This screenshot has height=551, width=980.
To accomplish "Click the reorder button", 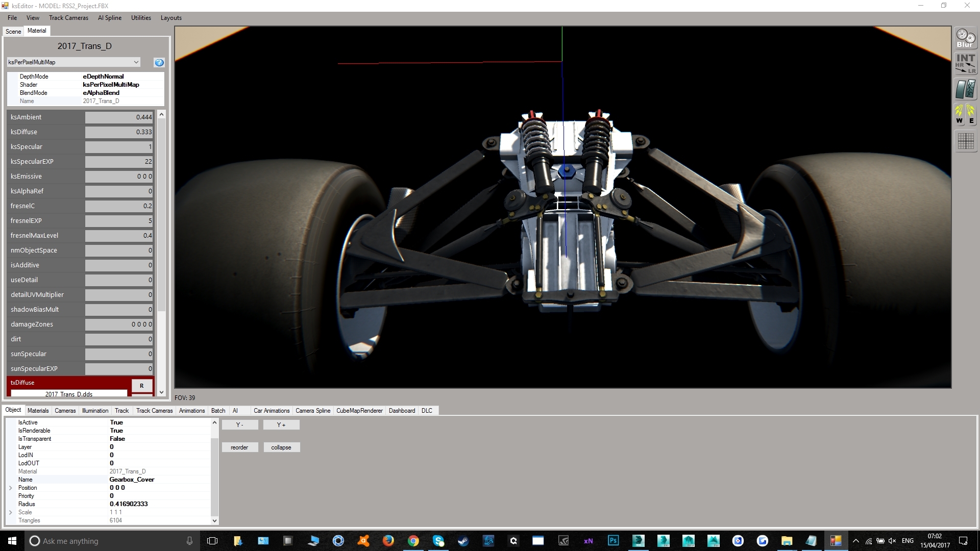I will point(240,447).
